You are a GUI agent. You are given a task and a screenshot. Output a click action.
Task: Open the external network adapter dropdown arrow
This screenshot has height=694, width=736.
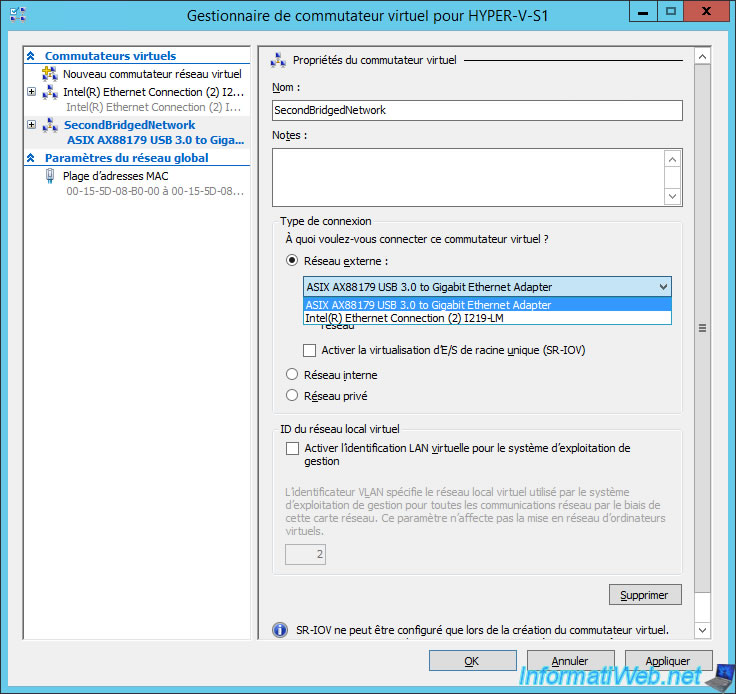[663, 287]
